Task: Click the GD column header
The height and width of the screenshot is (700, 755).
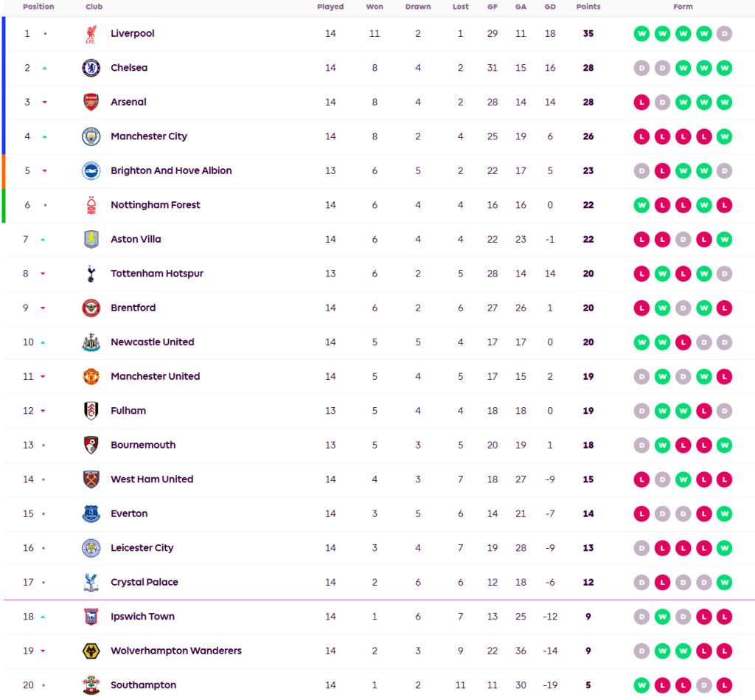Action: [550, 7]
